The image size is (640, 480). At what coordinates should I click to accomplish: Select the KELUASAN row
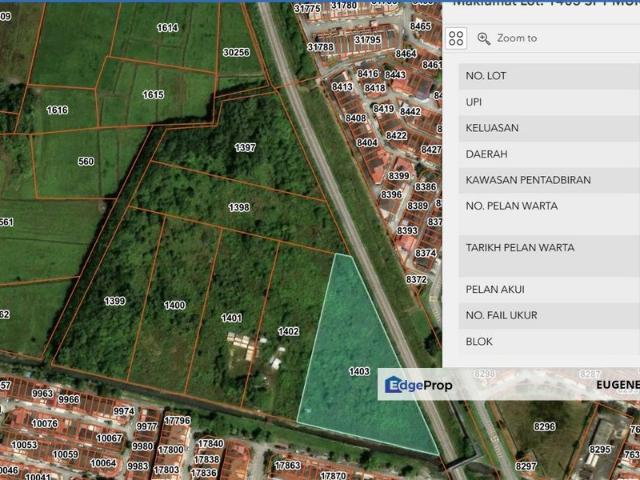(549, 128)
